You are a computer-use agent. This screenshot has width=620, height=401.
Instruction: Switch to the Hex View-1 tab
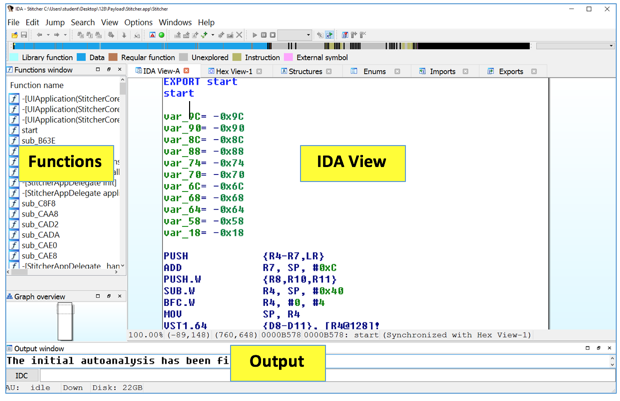(234, 72)
